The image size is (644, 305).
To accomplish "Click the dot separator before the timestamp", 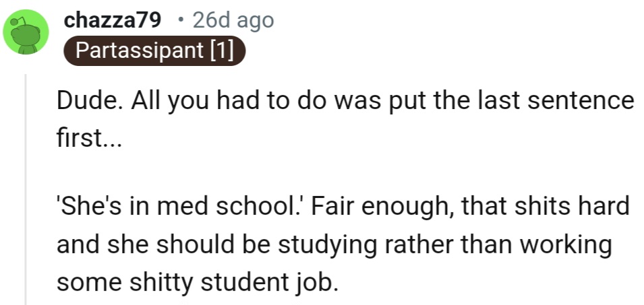I will (x=179, y=21).
